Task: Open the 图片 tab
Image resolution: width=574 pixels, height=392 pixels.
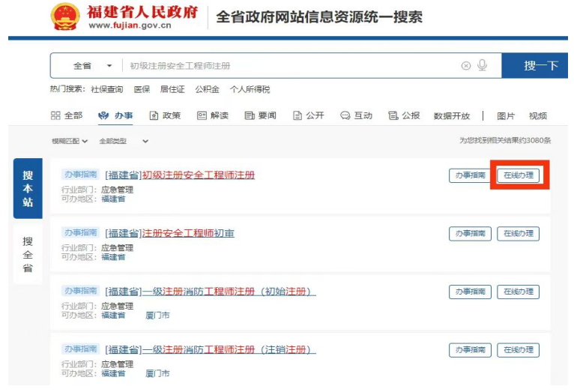Action: tap(506, 116)
